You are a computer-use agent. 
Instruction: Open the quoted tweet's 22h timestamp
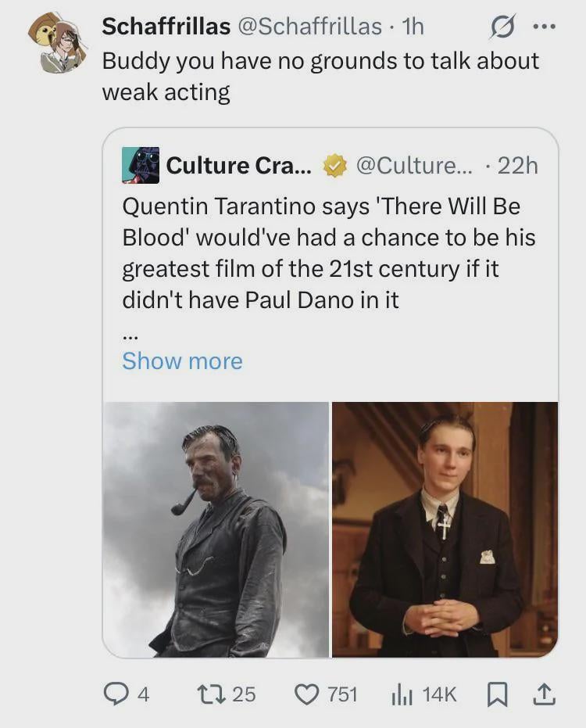tap(517, 166)
